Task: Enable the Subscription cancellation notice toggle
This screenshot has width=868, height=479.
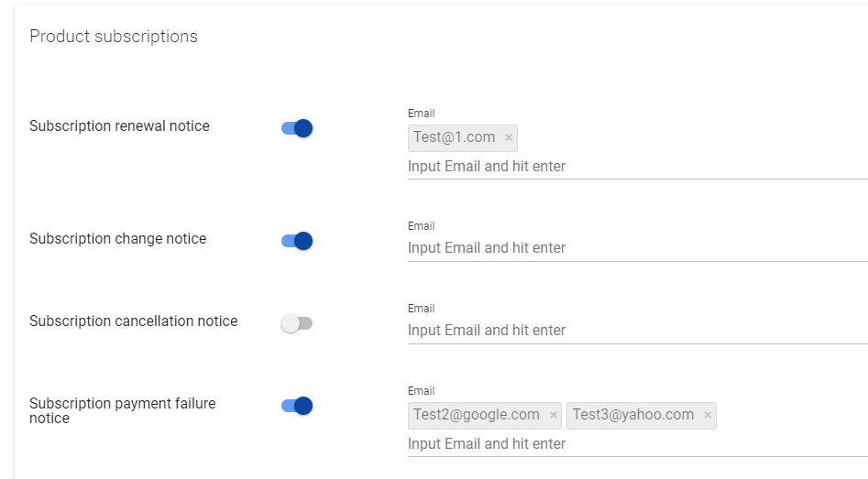Action: [x=297, y=323]
